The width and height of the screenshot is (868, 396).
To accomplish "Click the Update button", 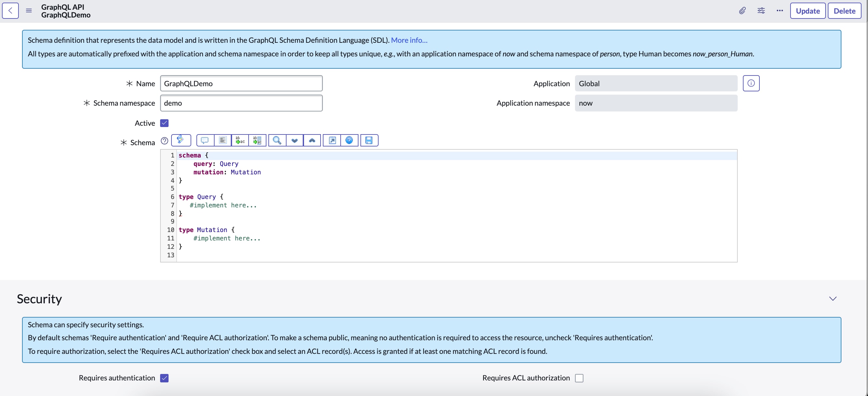I will coord(807,11).
